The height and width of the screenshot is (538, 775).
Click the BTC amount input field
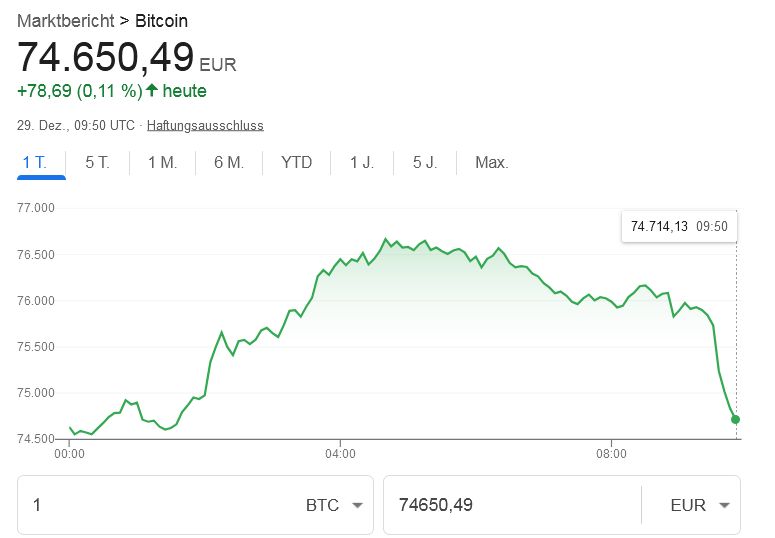tap(160, 505)
